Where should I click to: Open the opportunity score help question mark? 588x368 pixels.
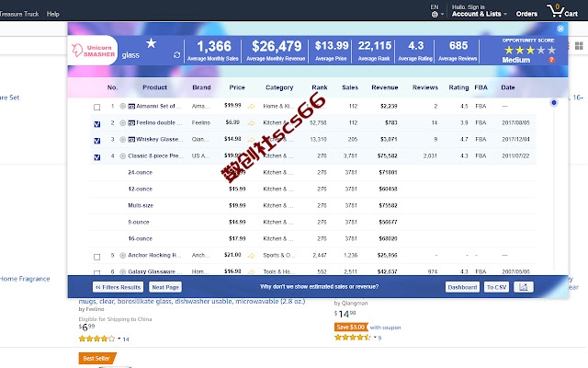point(551,60)
